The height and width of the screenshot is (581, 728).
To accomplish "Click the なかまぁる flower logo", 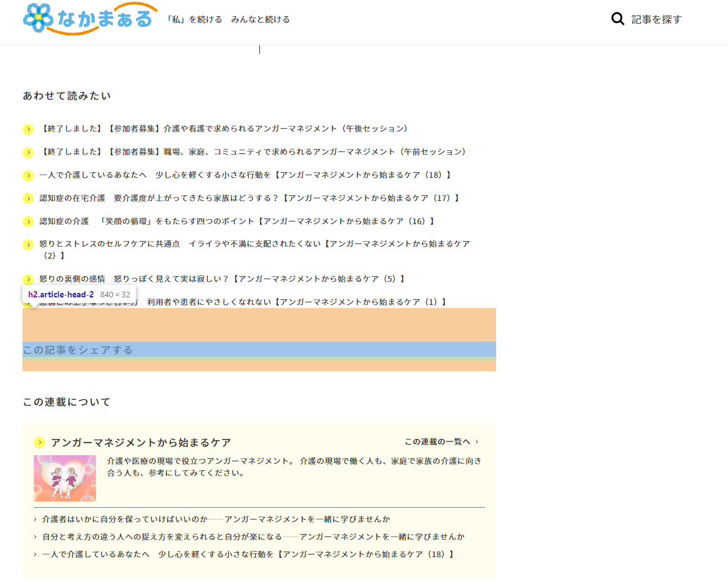I will 39,19.
